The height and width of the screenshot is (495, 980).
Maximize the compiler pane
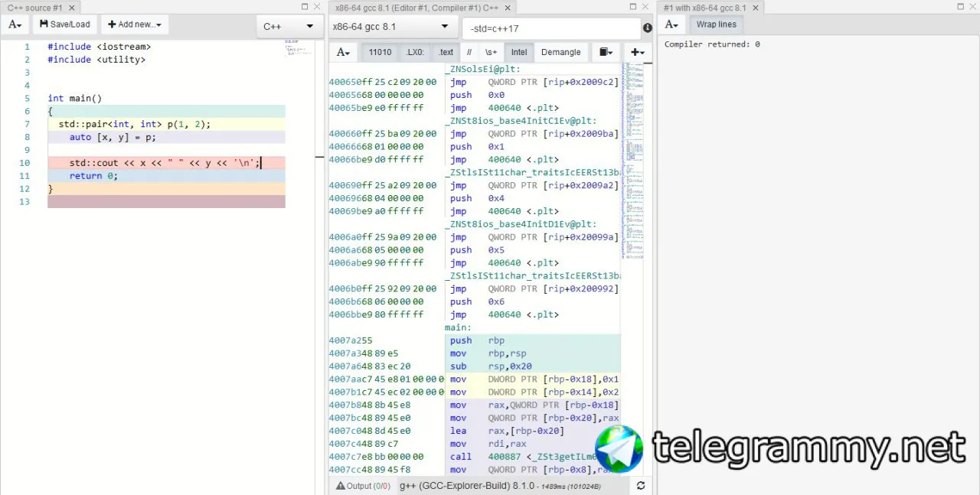point(634,7)
